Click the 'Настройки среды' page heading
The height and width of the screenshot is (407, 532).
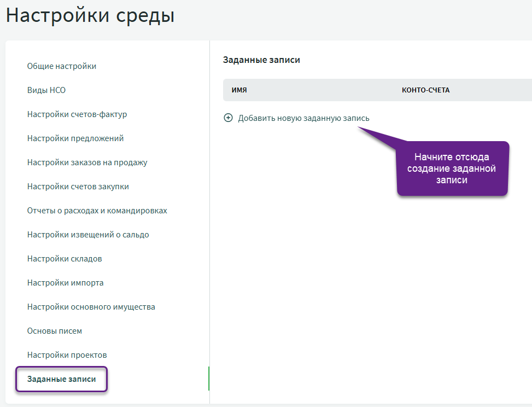coord(90,15)
